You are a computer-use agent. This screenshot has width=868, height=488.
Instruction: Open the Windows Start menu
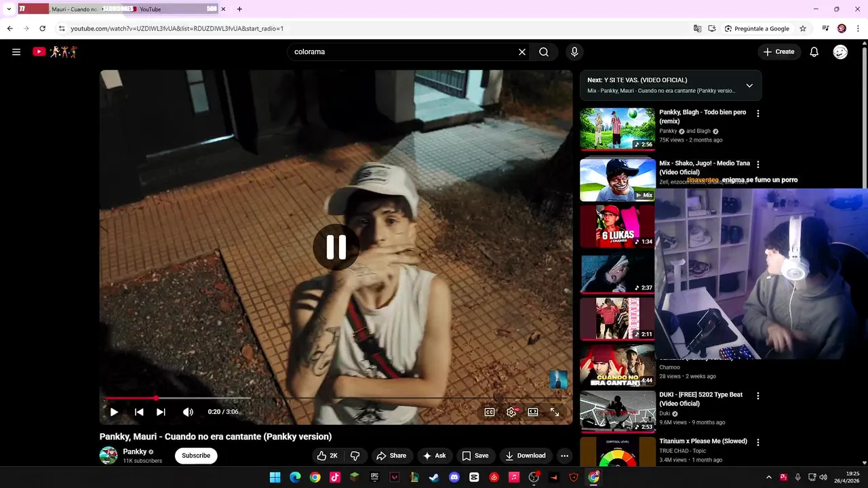[275, 477]
